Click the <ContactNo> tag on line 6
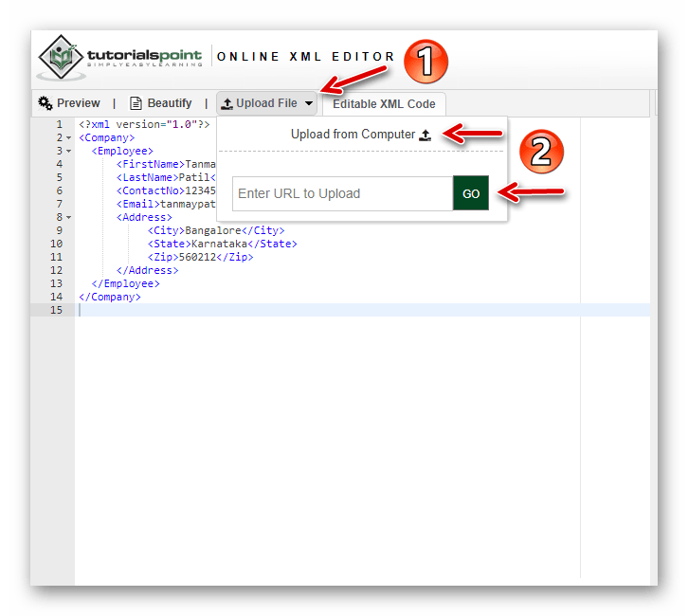This screenshot has height=616, width=688. pos(151,190)
